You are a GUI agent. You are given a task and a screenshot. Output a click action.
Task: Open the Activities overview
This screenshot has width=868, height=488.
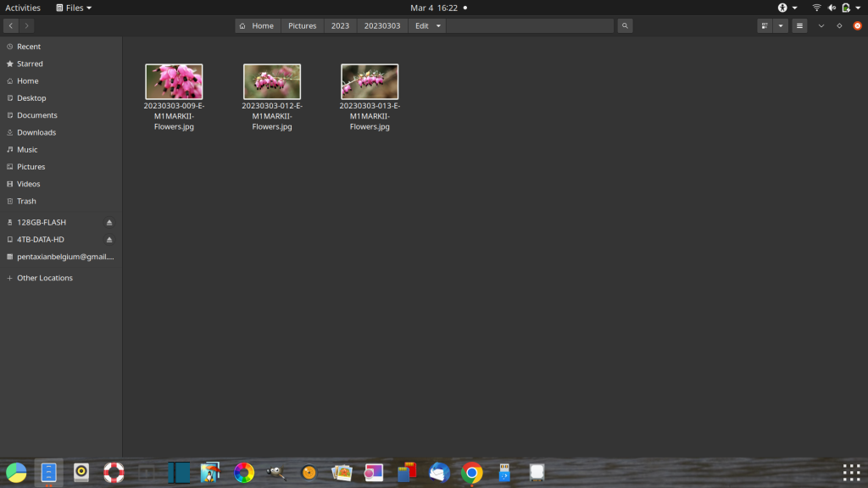click(x=23, y=8)
